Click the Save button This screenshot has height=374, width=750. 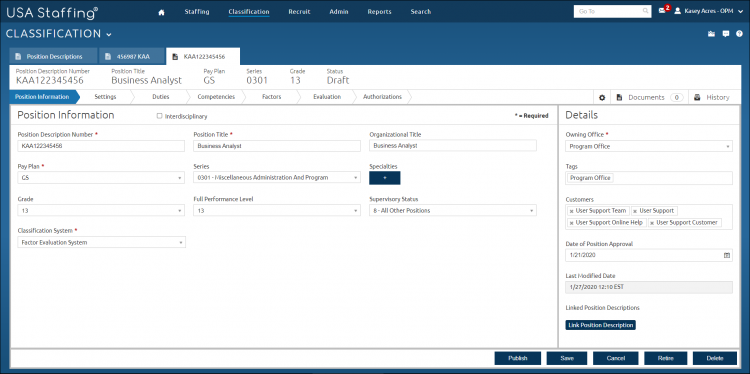click(567, 358)
